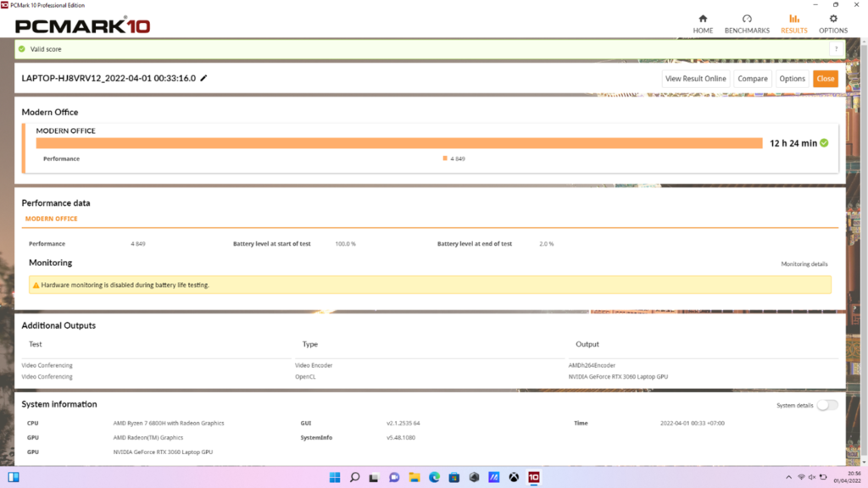Click the GUI version v2.1.2535 64
868x488 pixels.
[x=403, y=424]
